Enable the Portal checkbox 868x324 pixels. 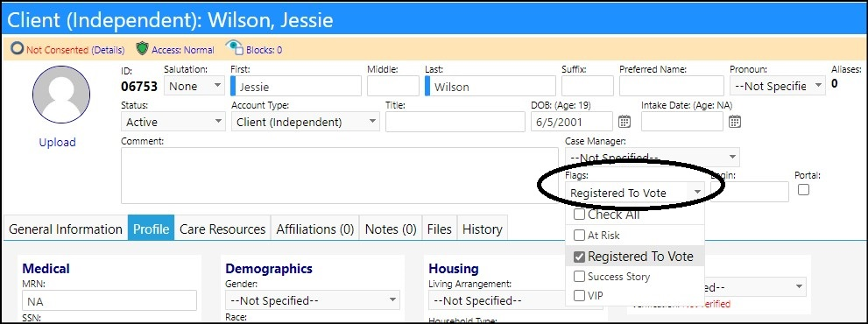coord(803,189)
